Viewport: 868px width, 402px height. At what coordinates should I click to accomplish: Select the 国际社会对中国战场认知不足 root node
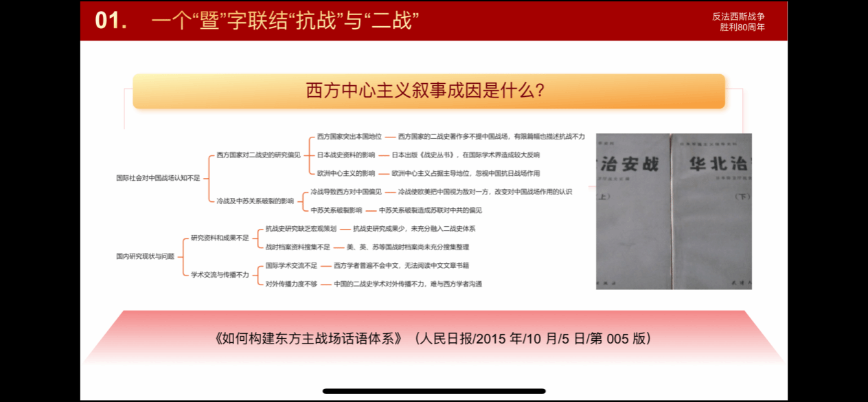(158, 178)
